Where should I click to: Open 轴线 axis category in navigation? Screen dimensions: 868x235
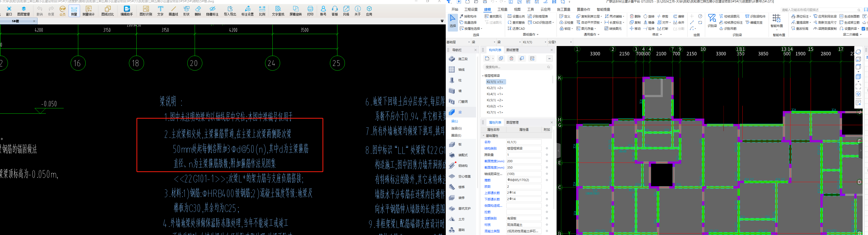[x=457, y=70]
